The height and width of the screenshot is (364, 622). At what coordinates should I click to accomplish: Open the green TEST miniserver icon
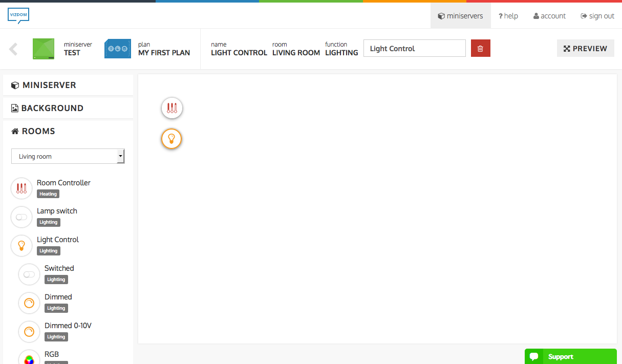coord(44,49)
